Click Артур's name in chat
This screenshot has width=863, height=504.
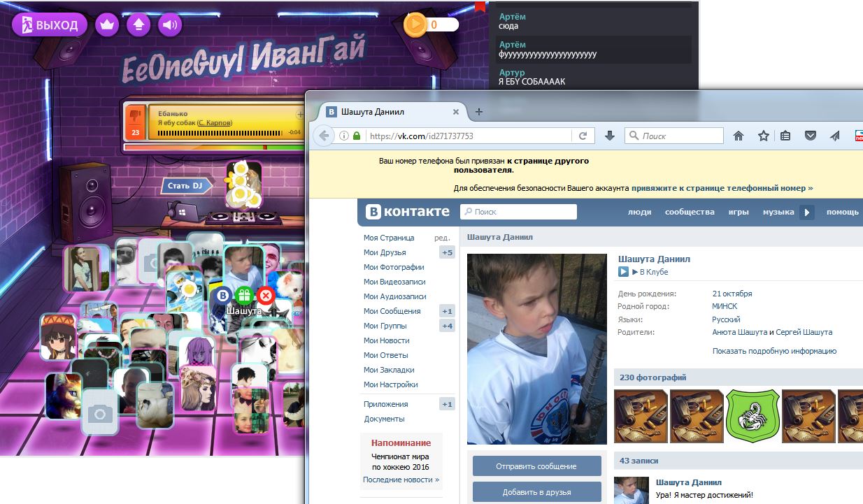pos(512,73)
